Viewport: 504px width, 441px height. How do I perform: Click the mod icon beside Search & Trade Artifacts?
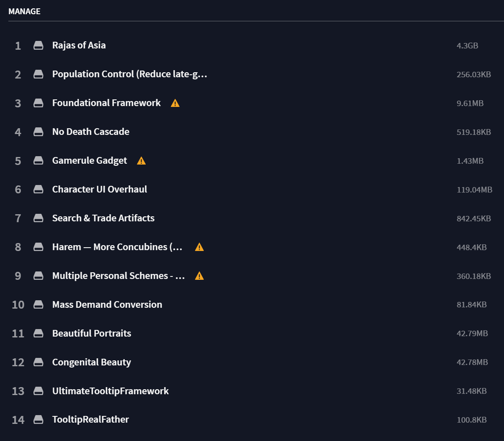[38, 218]
